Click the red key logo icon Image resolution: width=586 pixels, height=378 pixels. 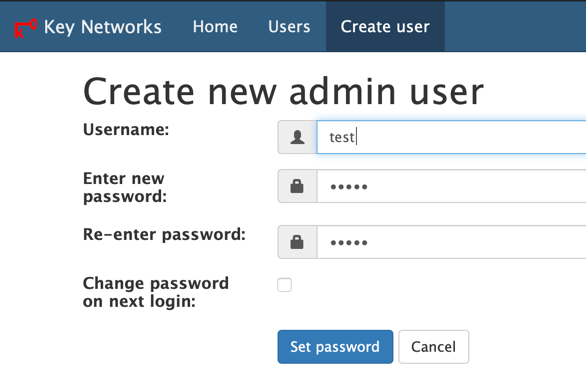[x=25, y=28]
